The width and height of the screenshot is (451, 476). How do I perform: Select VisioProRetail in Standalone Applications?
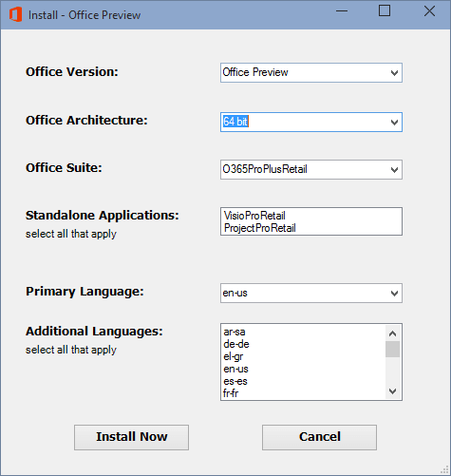click(254, 216)
